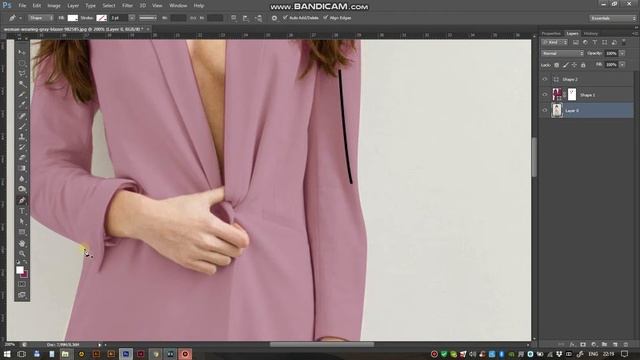Toggle Quick Mask mode icon
Screen dimensions: 640x360
pyautogui.click(x=22, y=284)
